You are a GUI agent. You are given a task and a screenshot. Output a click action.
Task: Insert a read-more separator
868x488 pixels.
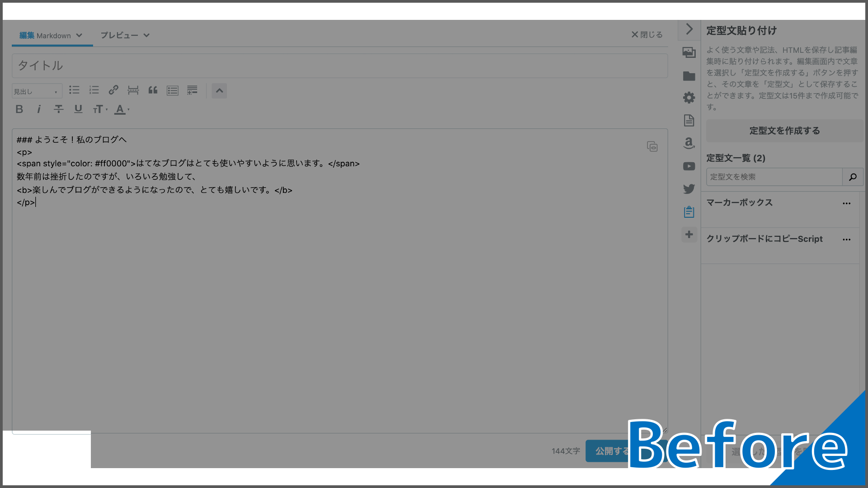(x=133, y=90)
